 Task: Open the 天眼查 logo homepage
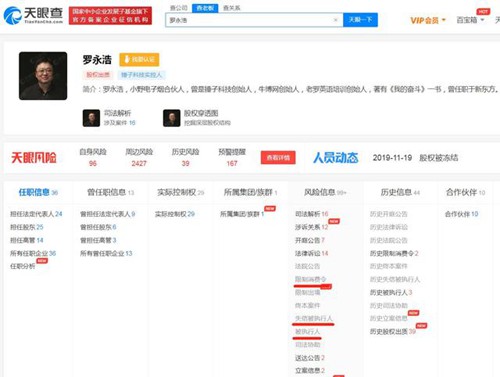pos(33,16)
